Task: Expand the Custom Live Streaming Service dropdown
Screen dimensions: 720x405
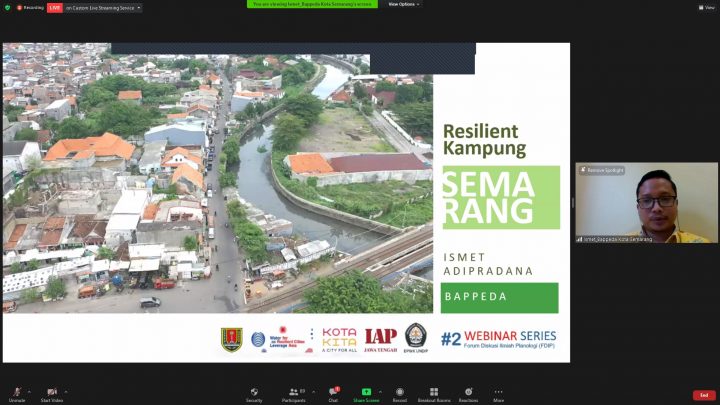Action: (138, 7)
